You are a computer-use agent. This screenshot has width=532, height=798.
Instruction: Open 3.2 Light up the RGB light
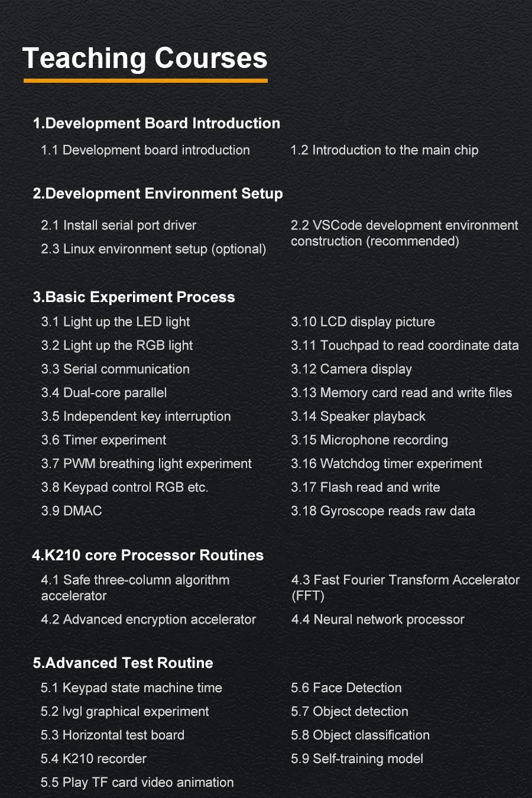(x=117, y=345)
